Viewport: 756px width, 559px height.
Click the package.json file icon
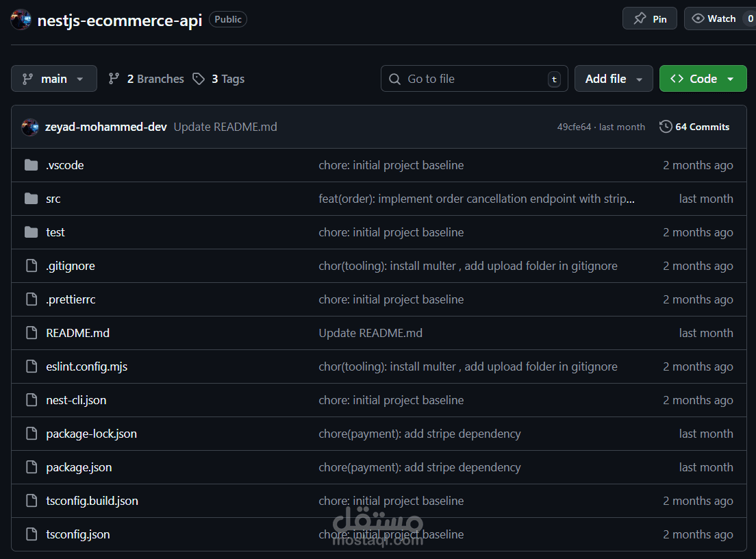pyautogui.click(x=32, y=467)
